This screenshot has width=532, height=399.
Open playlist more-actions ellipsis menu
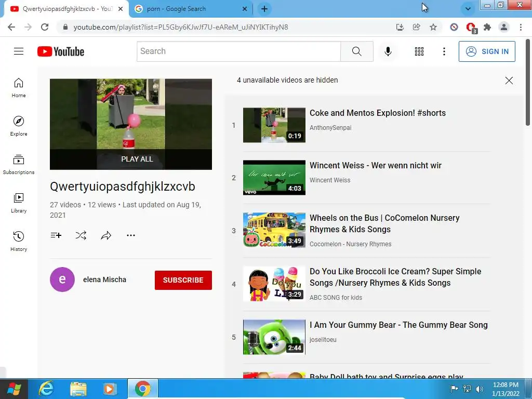click(x=131, y=235)
